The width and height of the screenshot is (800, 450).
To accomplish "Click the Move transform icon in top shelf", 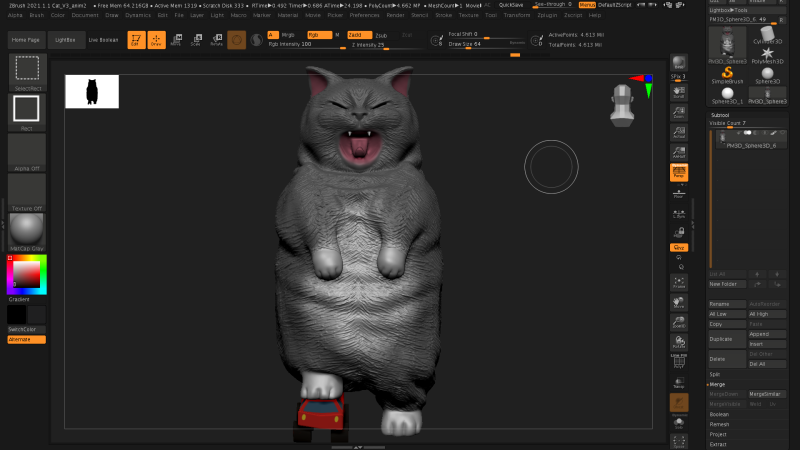I will tap(176, 39).
